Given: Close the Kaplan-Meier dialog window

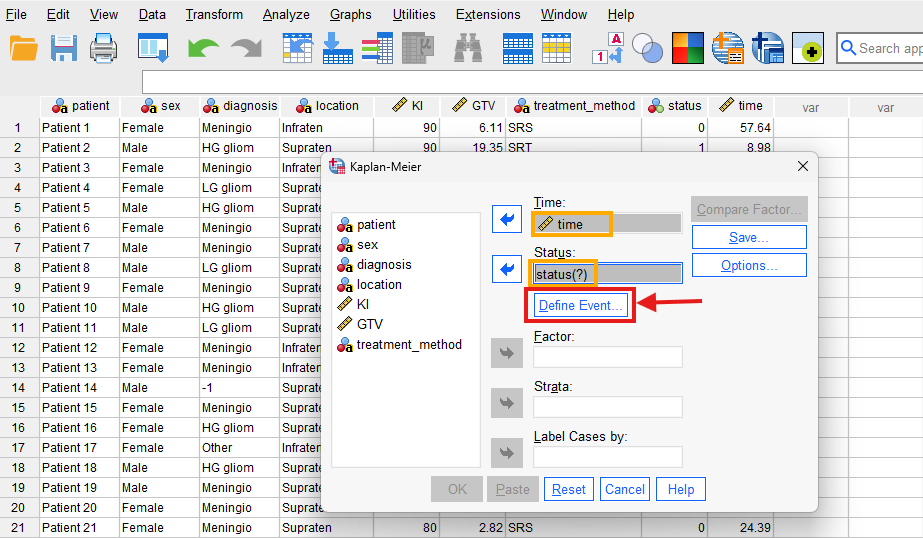Looking at the screenshot, I should pyautogui.click(x=802, y=167).
